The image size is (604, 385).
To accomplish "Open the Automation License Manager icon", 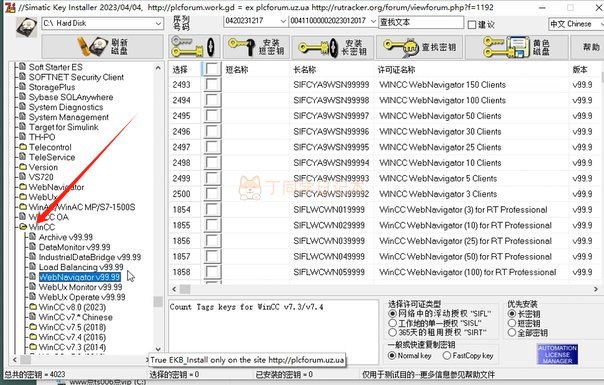I will (x=557, y=354).
